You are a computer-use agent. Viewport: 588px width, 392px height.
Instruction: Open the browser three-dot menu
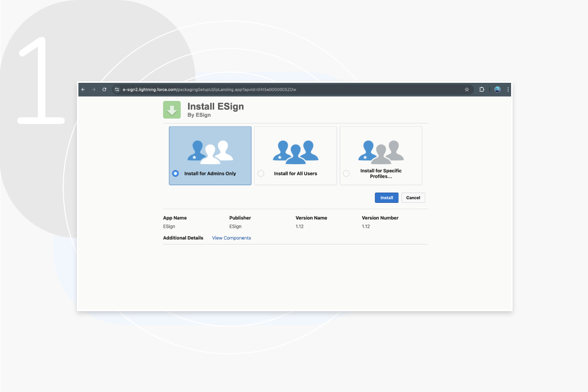coord(508,90)
